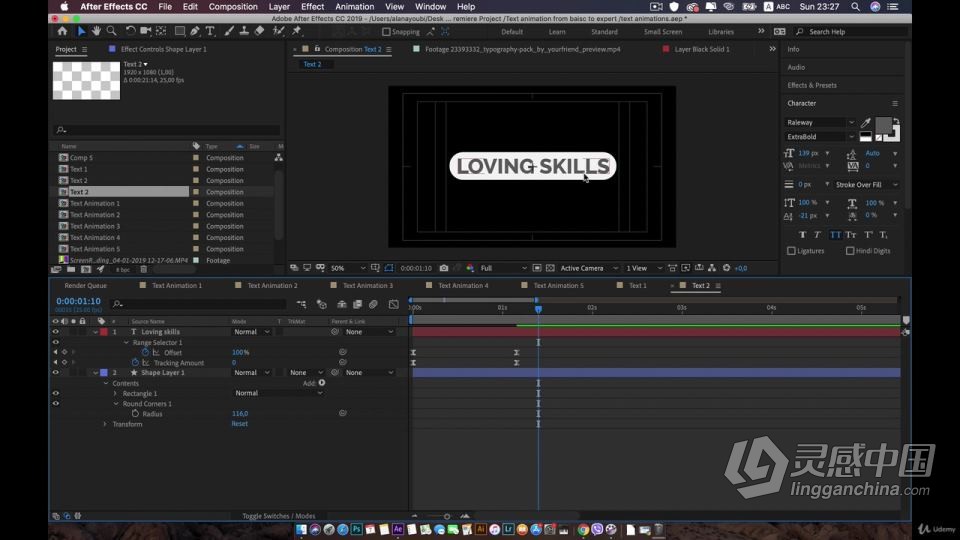The width and height of the screenshot is (960, 540).
Task: Open the Graph Editor icon in timeline
Action: pyautogui.click(x=394, y=304)
